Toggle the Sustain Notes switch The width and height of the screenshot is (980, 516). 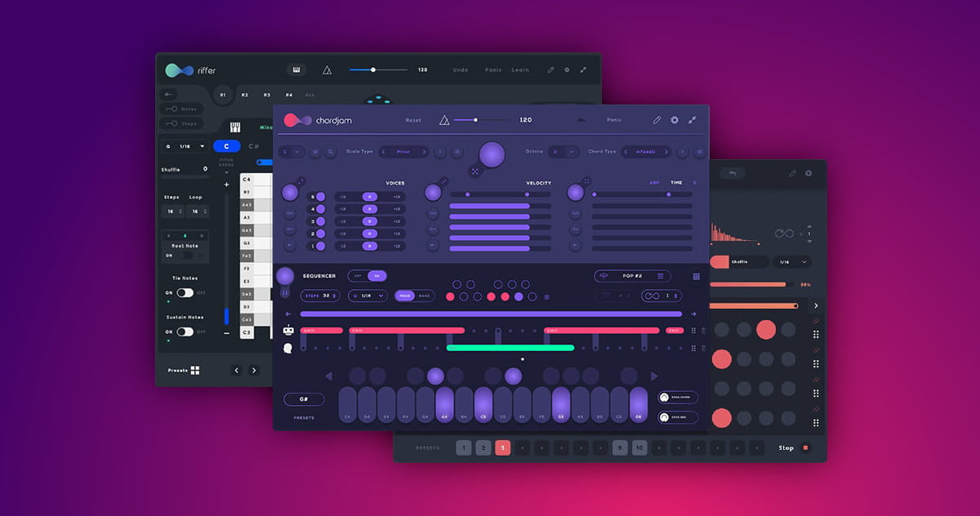(x=185, y=331)
